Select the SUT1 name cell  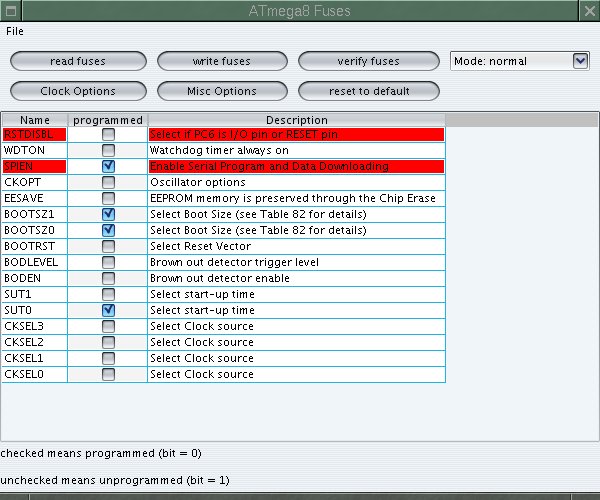[35, 294]
